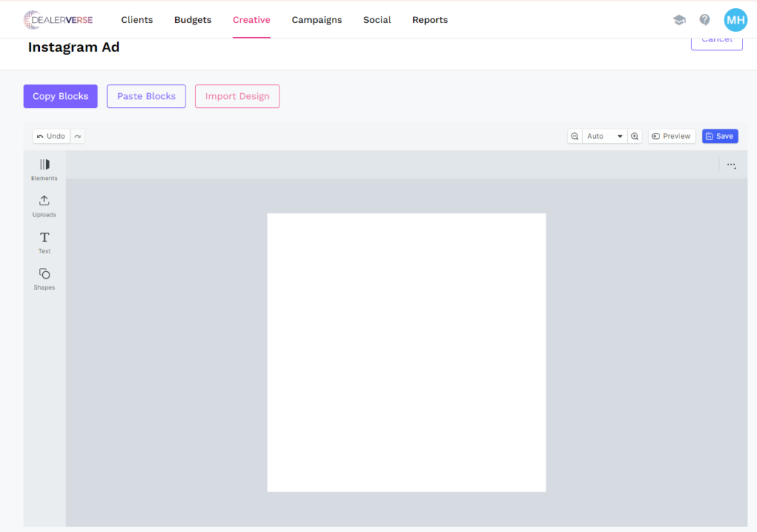Toggle the Preview mode

[x=671, y=136]
